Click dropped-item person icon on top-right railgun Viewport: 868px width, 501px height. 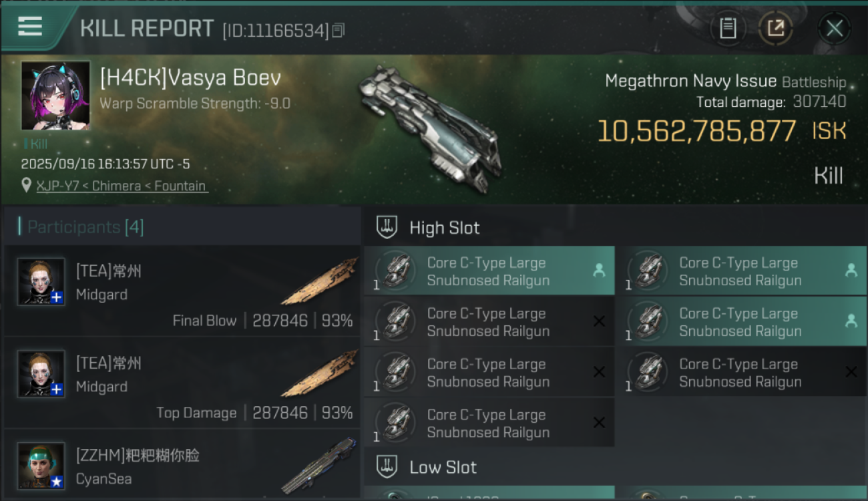click(851, 270)
